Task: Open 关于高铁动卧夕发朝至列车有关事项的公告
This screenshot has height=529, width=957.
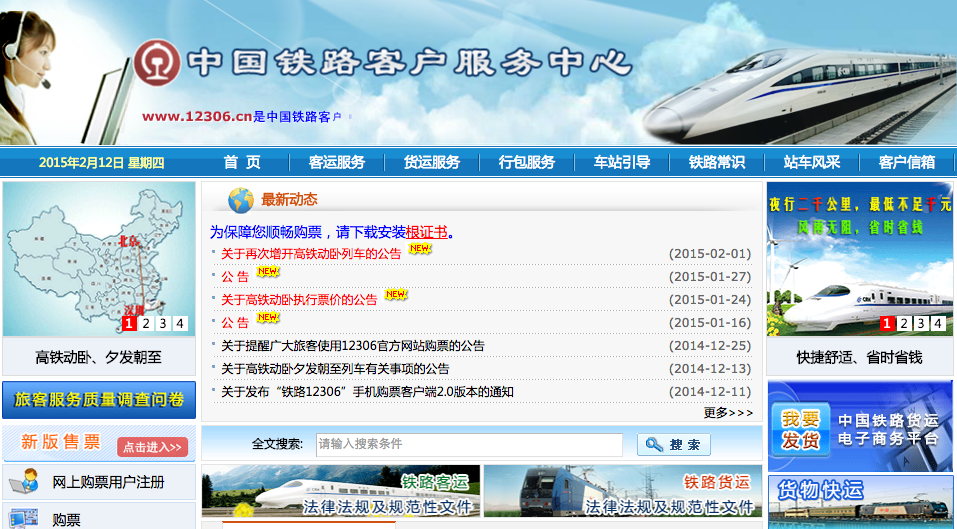Action: [335, 369]
